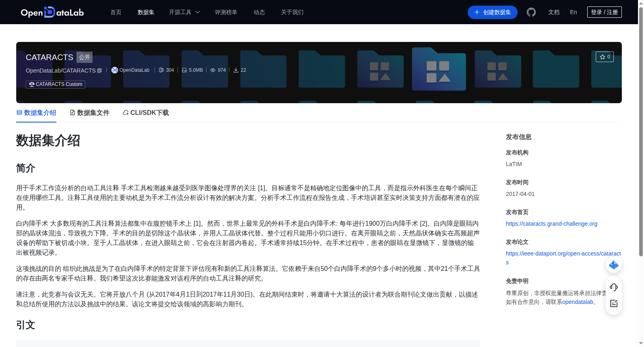Click the 创建数据集 button
Image resolution: width=644 pixels, height=347 pixels.
(493, 12)
